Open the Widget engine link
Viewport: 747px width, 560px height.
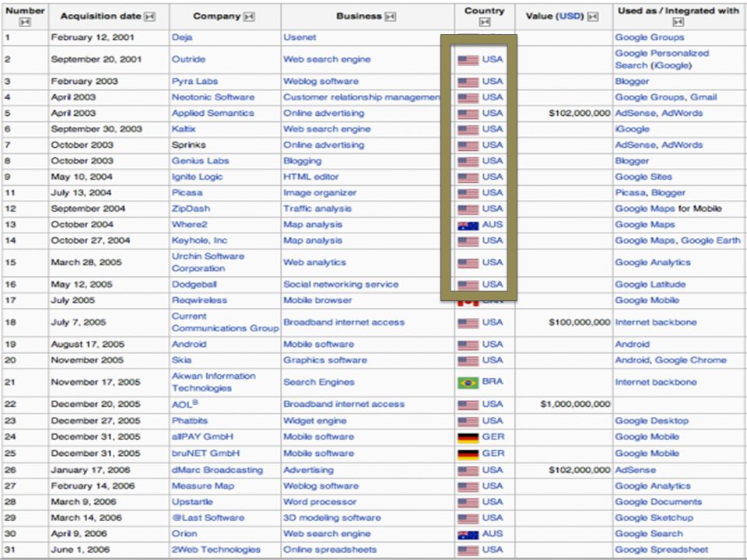point(315,421)
